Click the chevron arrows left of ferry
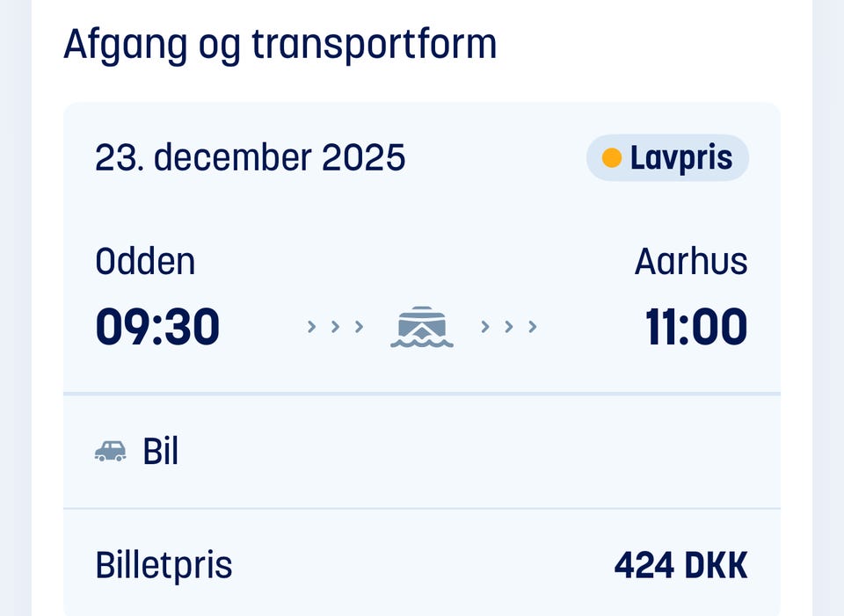The width and height of the screenshot is (844, 616). (335, 327)
